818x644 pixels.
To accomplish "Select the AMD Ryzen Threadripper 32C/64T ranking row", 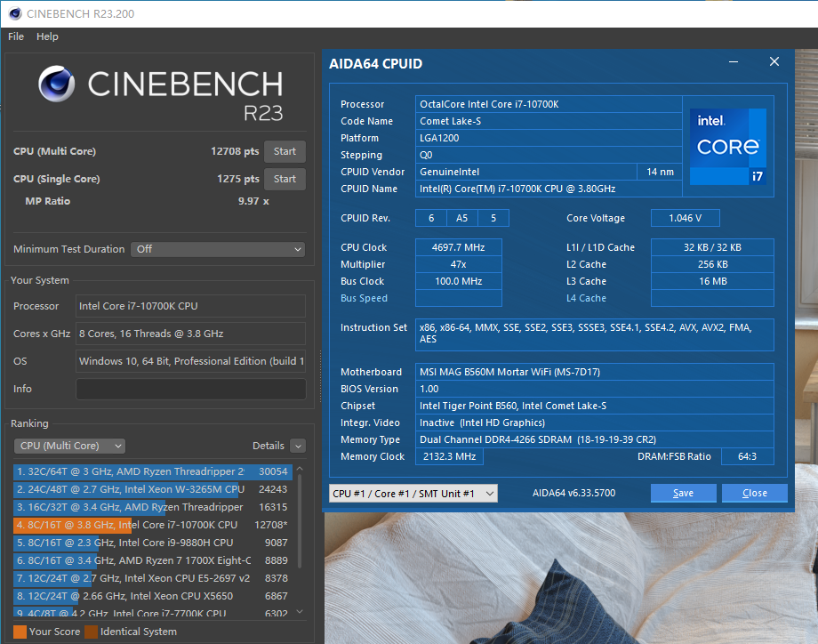I will 153,471.
